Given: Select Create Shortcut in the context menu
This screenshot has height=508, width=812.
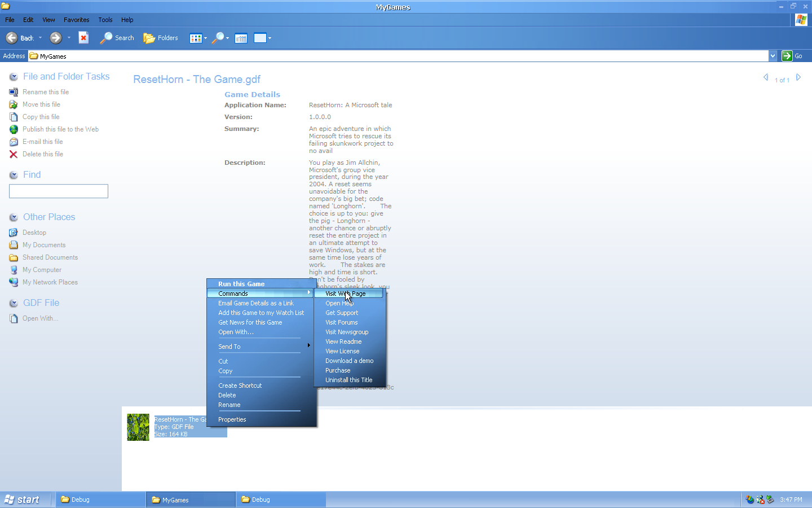Looking at the screenshot, I should (x=260, y=386).
